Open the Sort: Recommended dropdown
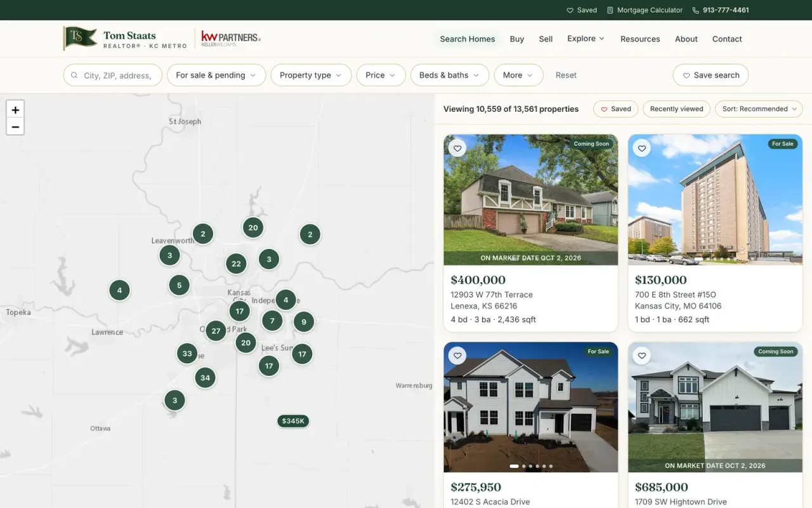The height and width of the screenshot is (508, 812). point(759,109)
